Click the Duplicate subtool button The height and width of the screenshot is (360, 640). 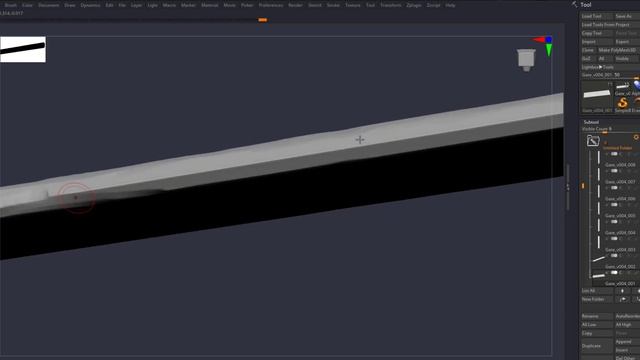click(x=597, y=346)
